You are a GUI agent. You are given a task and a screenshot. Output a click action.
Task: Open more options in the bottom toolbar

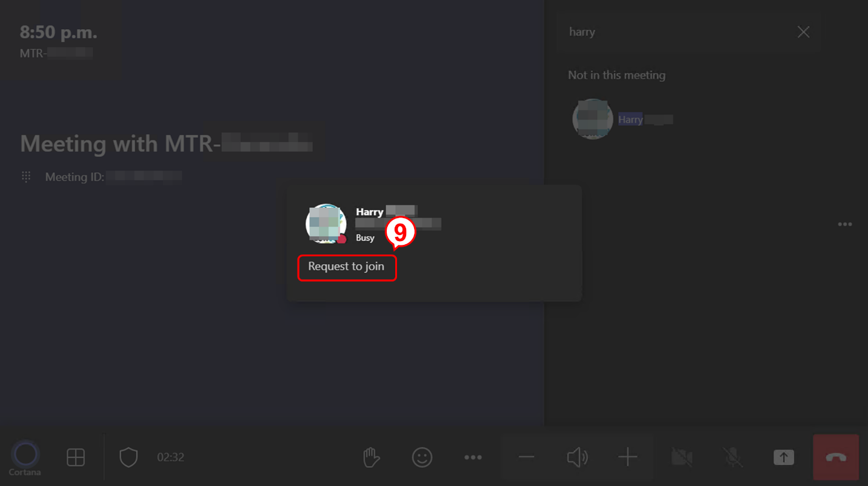(x=473, y=458)
